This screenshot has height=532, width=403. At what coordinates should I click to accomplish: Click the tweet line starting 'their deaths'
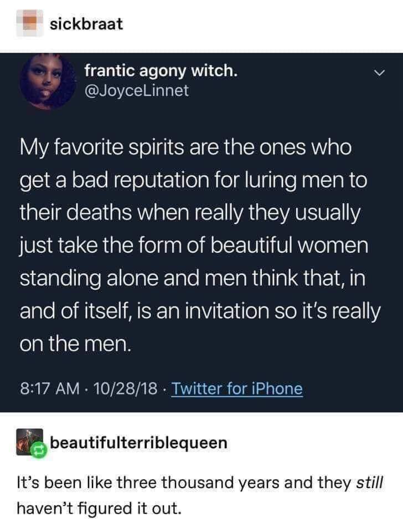(189, 213)
